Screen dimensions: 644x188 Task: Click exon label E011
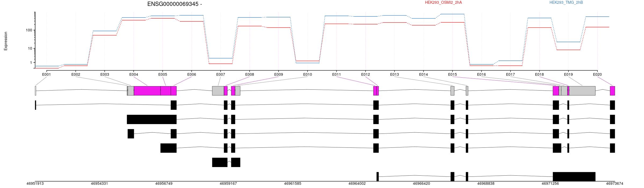pyautogui.click(x=336, y=74)
